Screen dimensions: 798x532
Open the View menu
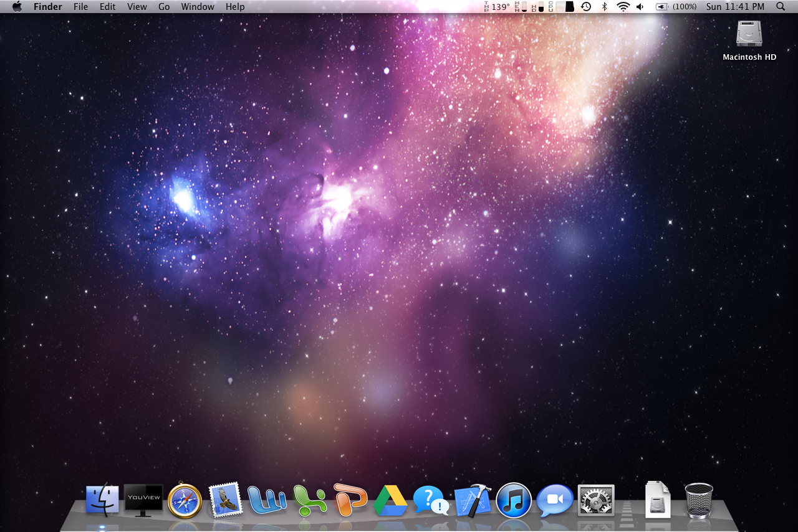click(137, 7)
